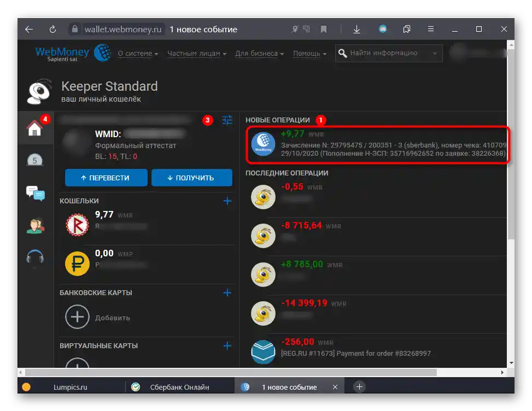The height and width of the screenshot is (411, 532).
Task: Reload the page with the refresh icon
Action: click(52, 30)
